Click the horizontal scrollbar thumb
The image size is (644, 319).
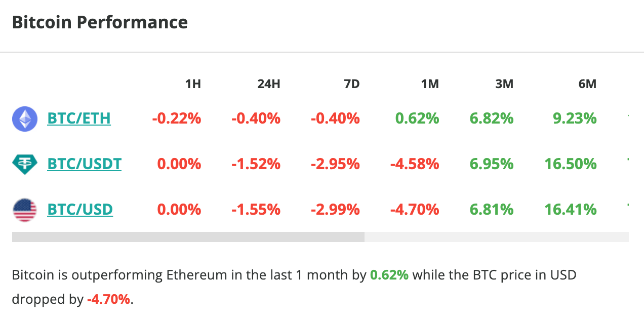click(188, 237)
